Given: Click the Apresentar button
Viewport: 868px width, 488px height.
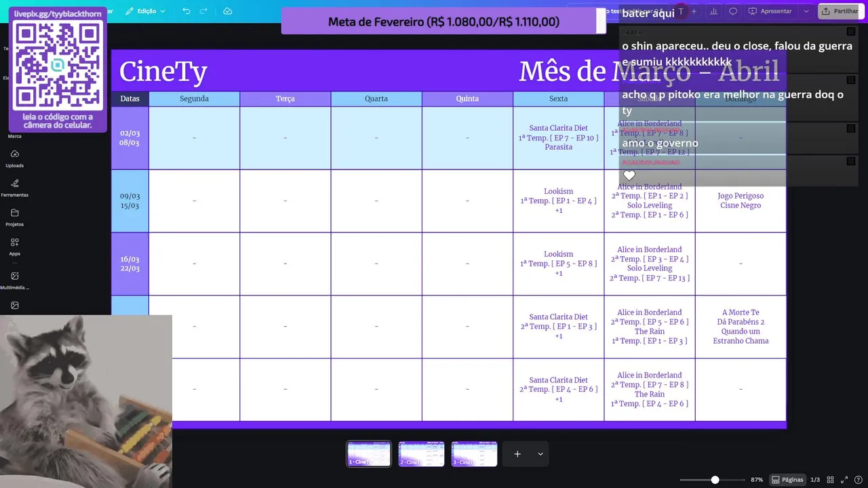Looking at the screenshot, I should pyautogui.click(x=770, y=11).
